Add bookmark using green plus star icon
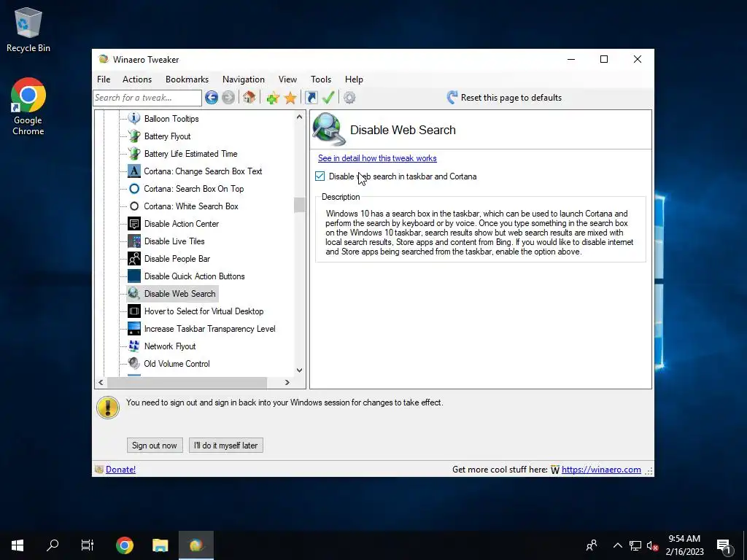The width and height of the screenshot is (747, 560). 273,98
